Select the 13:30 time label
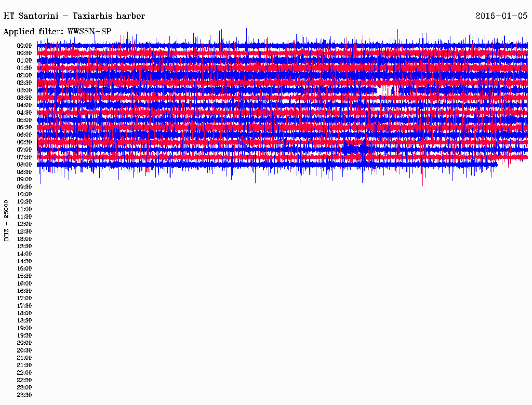The height and width of the screenshot is (405, 532). coord(24,246)
